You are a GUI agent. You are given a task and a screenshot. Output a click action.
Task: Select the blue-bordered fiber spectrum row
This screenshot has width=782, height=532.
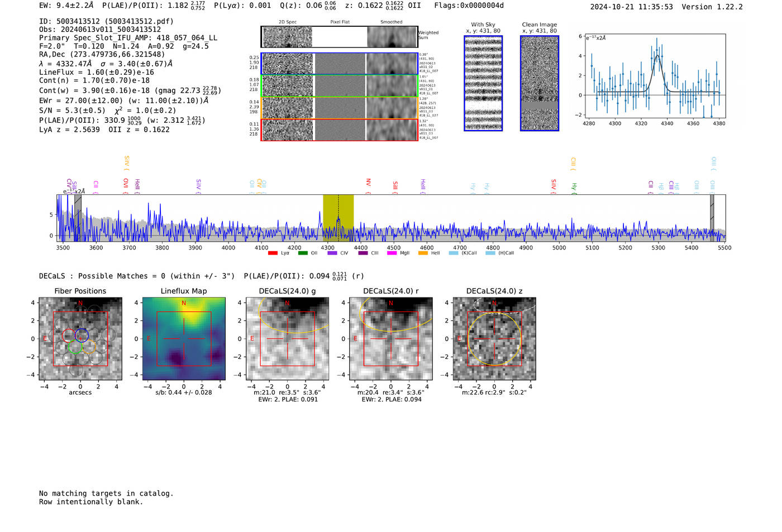point(339,64)
